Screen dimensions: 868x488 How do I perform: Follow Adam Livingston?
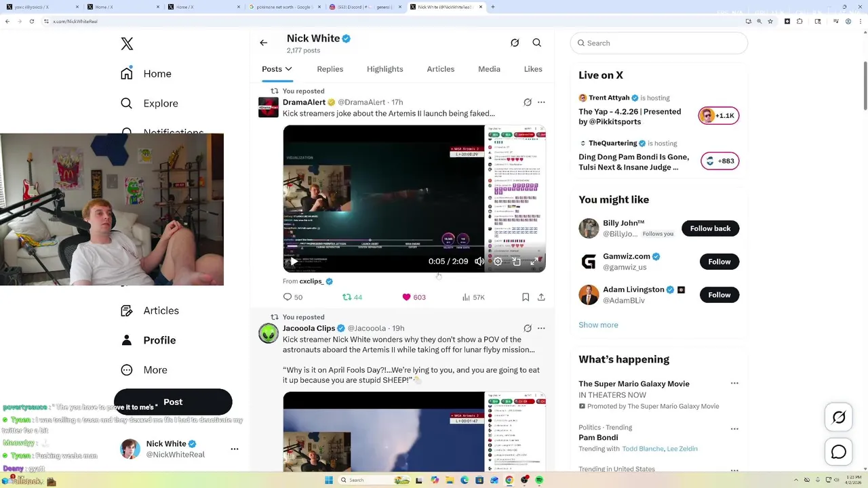[x=719, y=295]
